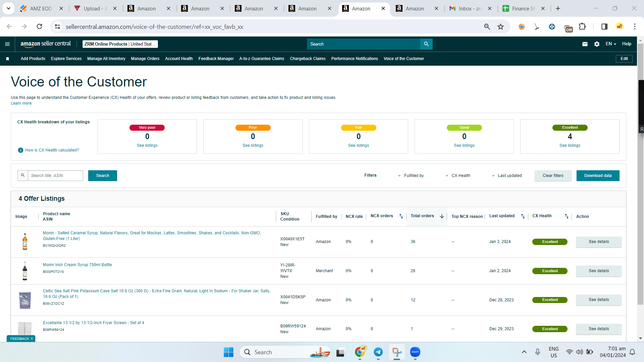Open Snipping Tool from the taskbar
Viewport: 644px width, 362px height.
pyautogui.click(x=397, y=352)
